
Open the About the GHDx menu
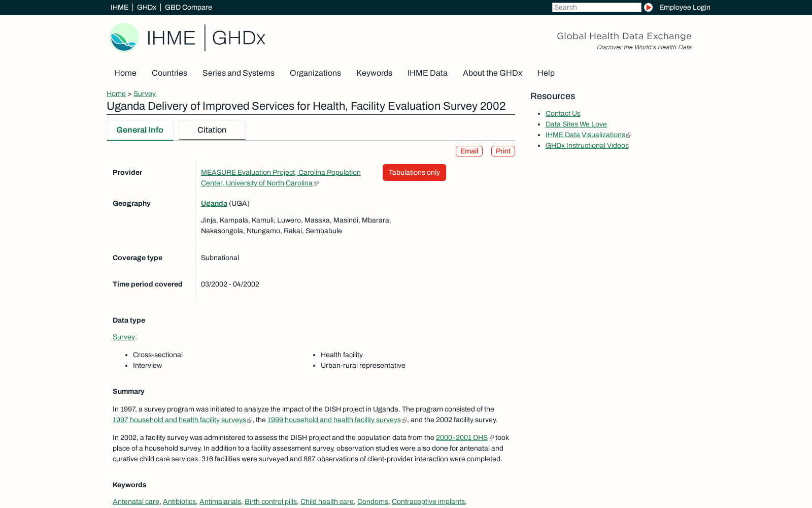492,73
